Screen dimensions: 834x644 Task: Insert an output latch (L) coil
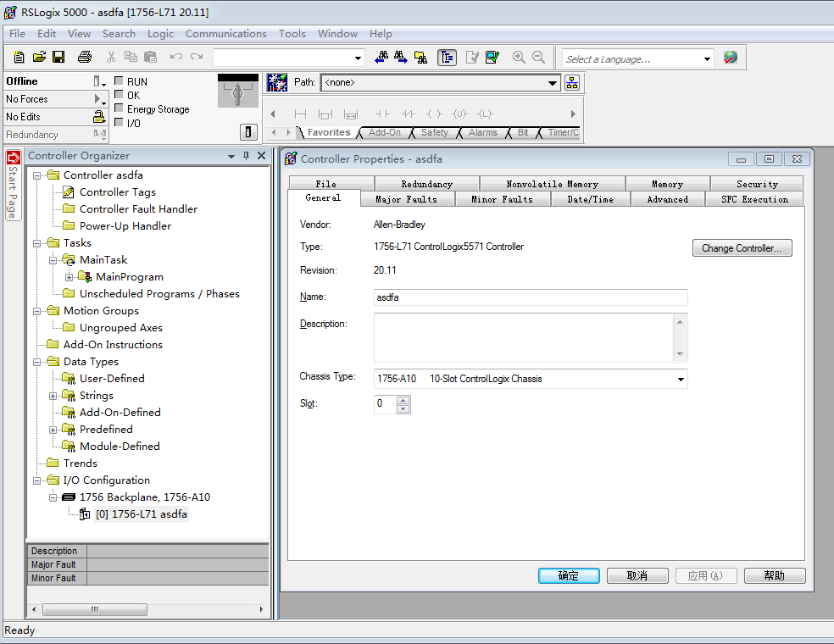[485, 114]
